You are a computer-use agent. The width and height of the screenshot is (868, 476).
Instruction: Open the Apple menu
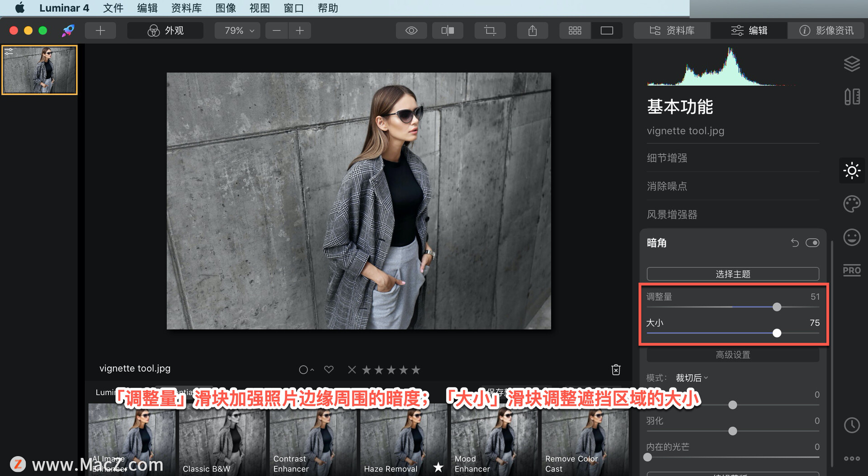click(20, 8)
